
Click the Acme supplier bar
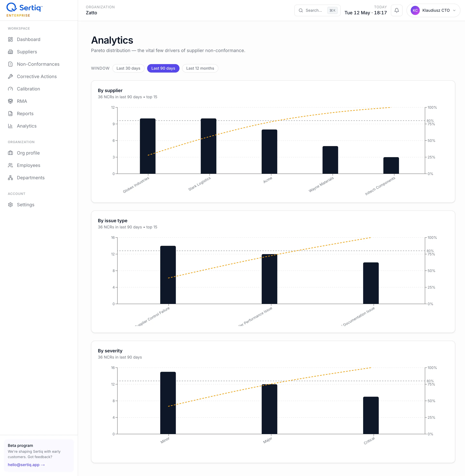tap(269, 151)
